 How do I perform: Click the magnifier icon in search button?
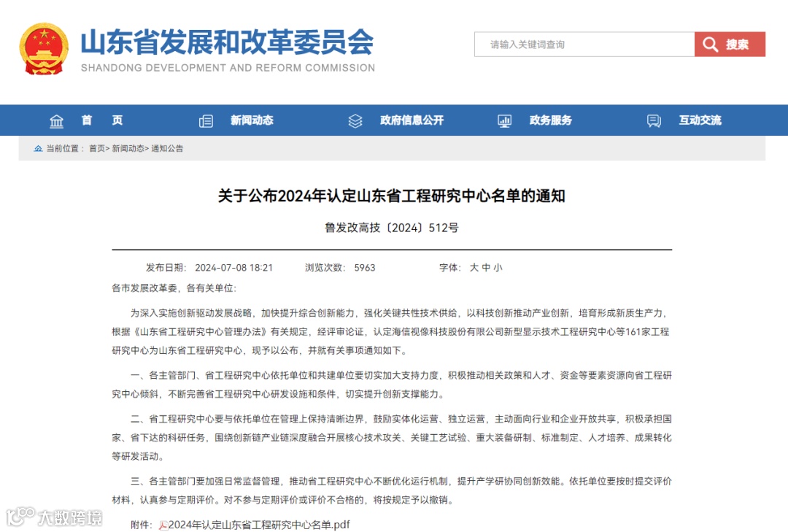[x=710, y=45]
